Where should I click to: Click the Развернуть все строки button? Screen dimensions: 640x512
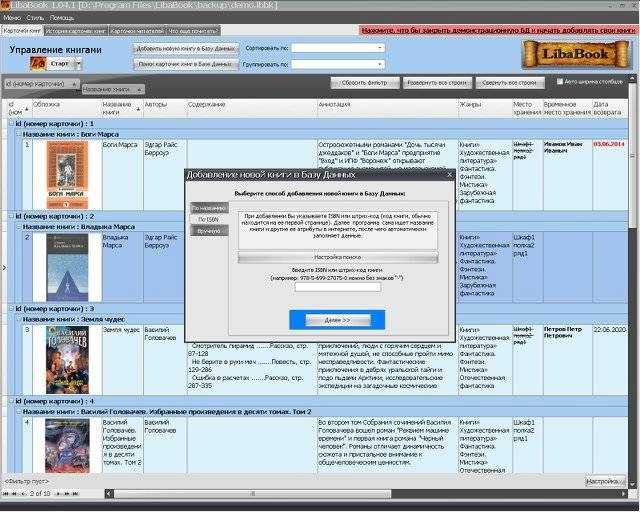coord(437,83)
